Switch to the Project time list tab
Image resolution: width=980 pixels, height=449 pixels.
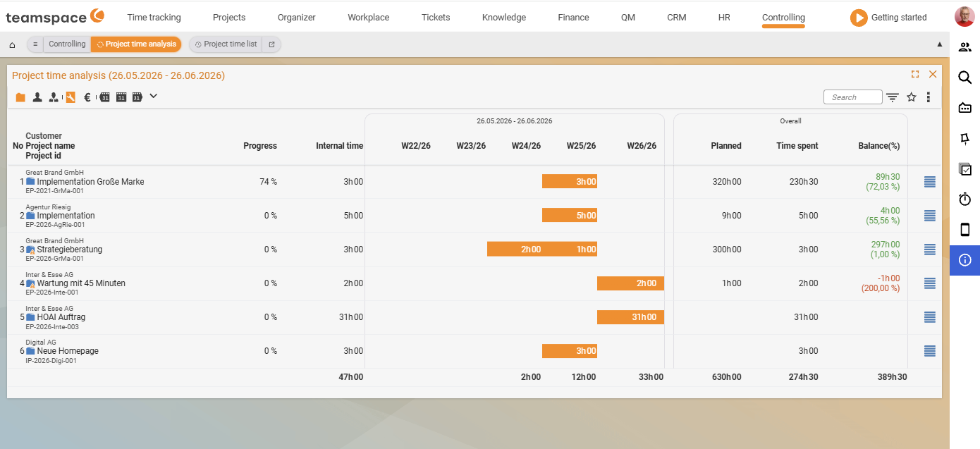point(226,44)
